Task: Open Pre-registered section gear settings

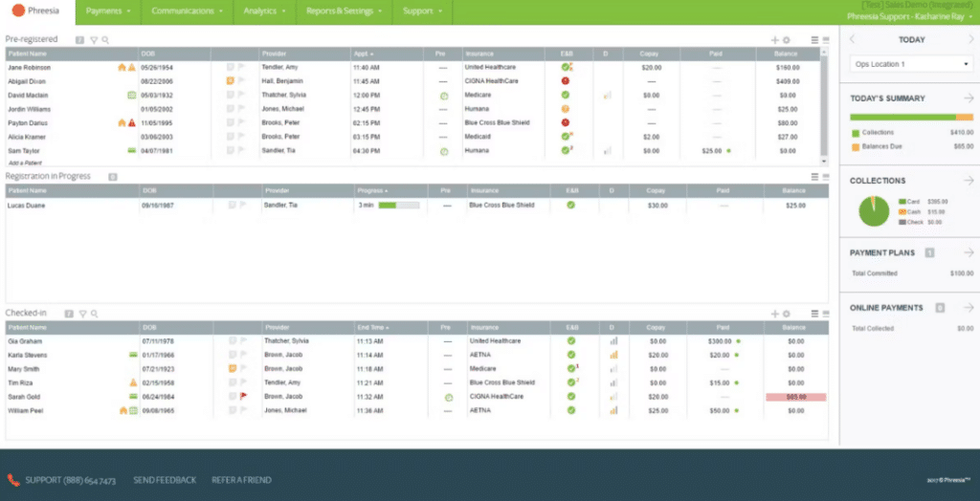Action: [787, 40]
